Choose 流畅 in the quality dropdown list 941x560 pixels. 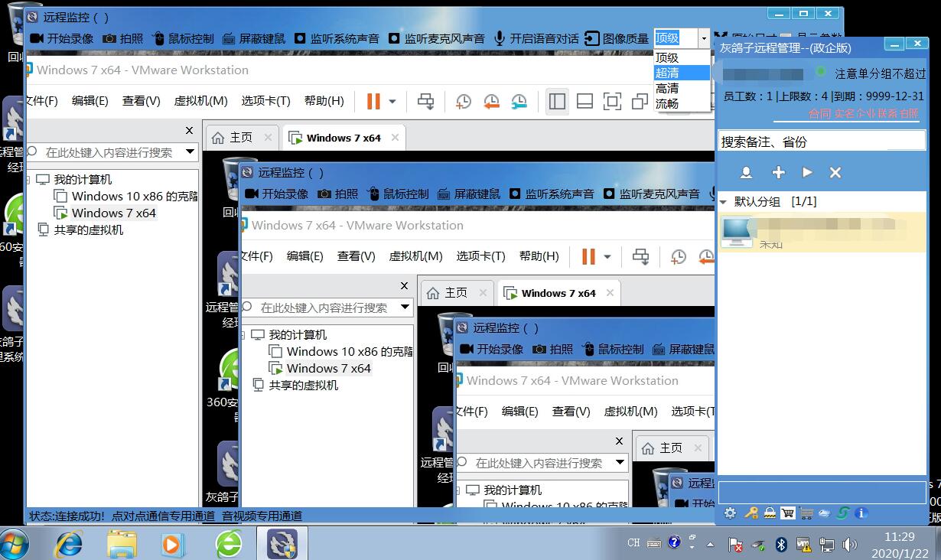click(x=682, y=103)
